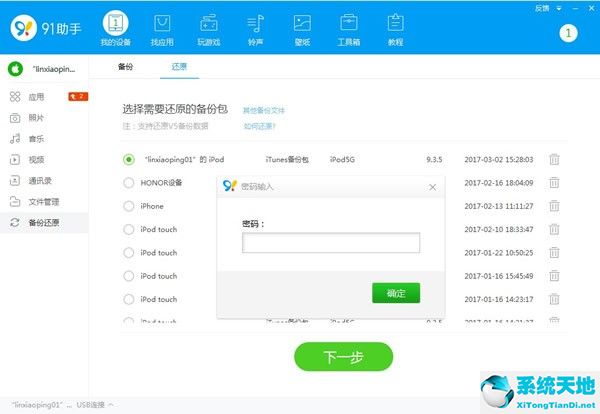Select iPod touch backup dated 2017-01-22
Screen dimensions: 600x414
129,253
